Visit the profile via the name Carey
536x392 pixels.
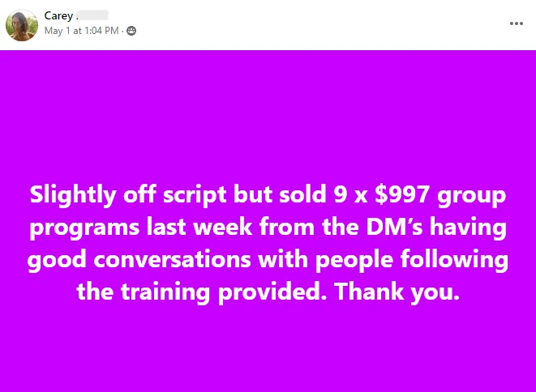pos(58,15)
